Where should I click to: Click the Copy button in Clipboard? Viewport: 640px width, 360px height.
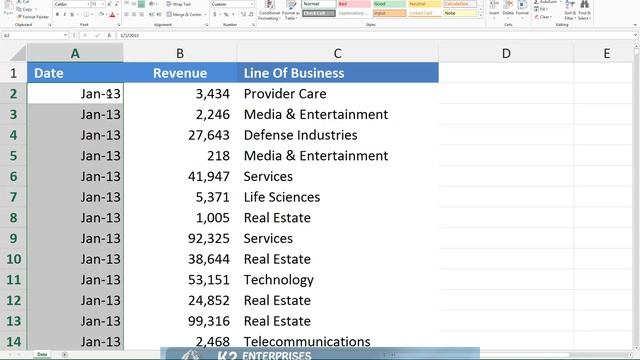[x=25, y=9]
